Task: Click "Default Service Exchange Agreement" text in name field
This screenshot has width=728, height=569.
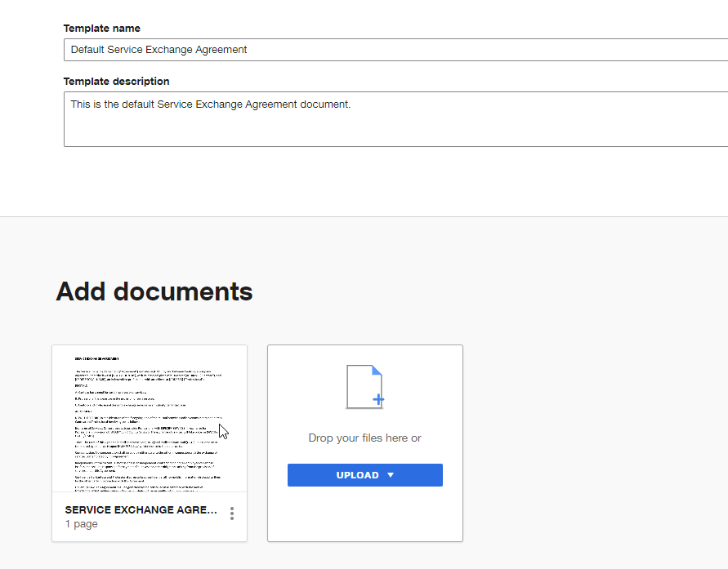Action: pos(159,50)
